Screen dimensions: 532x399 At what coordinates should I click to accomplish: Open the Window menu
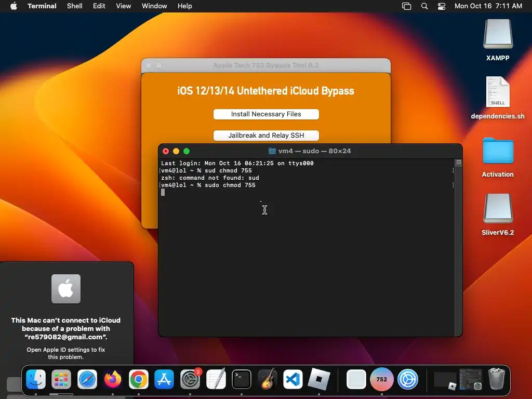(x=154, y=6)
